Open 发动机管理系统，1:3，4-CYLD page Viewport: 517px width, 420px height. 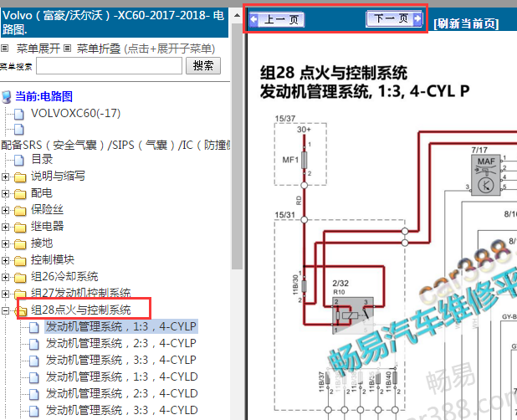[x=122, y=376]
